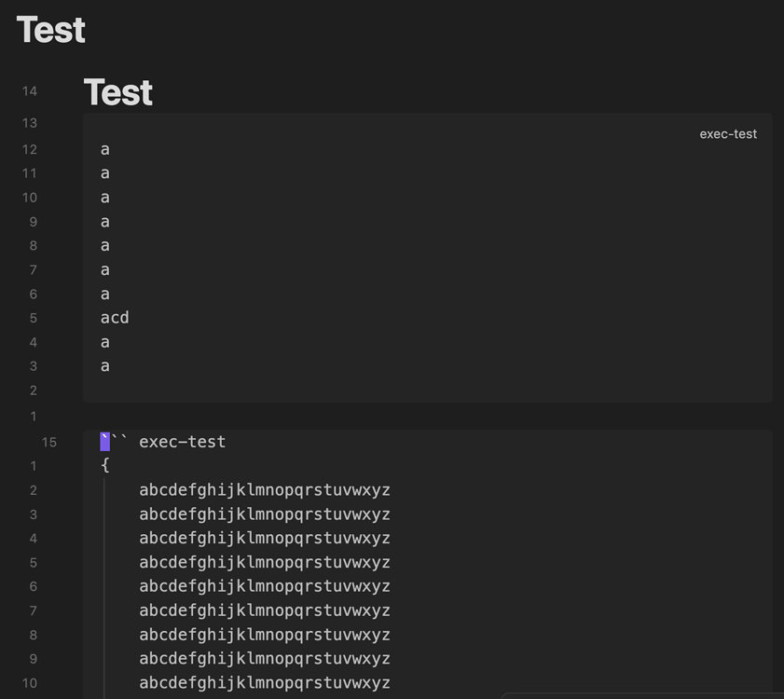Click line number 5 beside the acd line

point(33,318)
